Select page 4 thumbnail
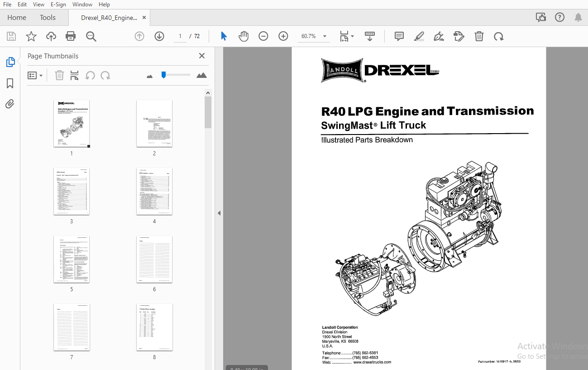 click(154, 192)
